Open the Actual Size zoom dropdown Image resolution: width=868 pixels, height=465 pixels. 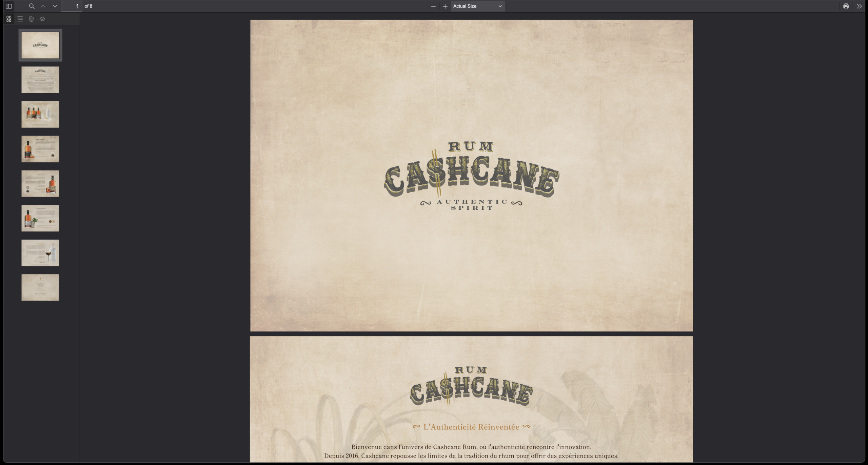point(477,6)
